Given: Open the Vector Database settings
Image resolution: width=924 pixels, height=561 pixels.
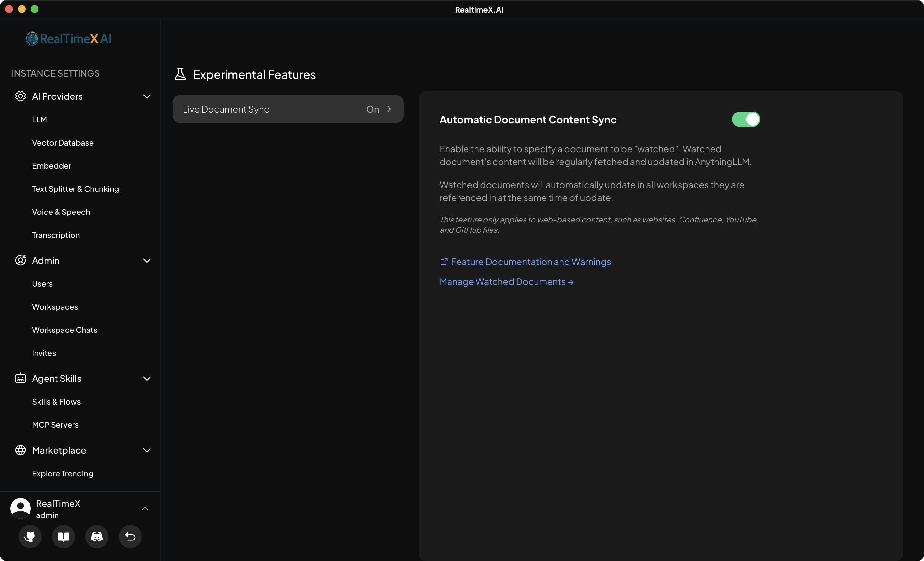Looking at the screenshot, I should (63, 143).
